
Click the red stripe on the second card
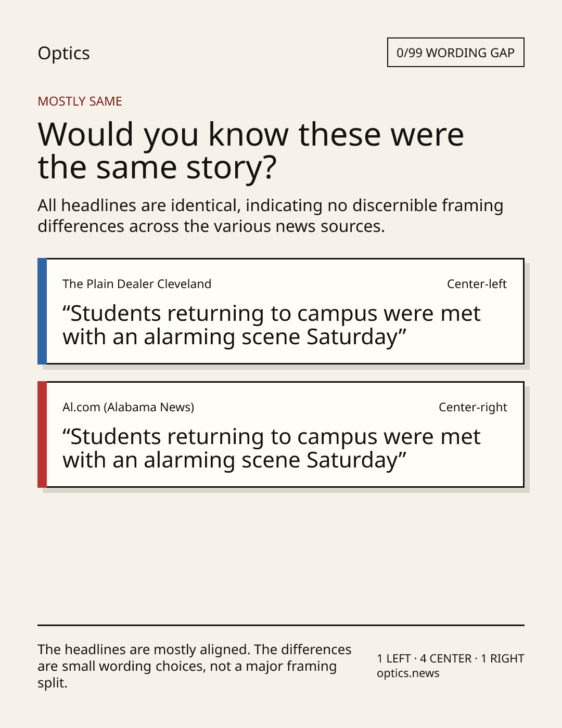(42, 434)
